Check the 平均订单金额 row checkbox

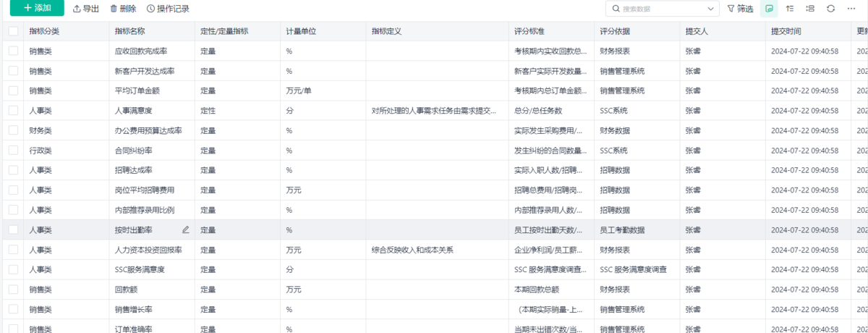tap(13, 90)
